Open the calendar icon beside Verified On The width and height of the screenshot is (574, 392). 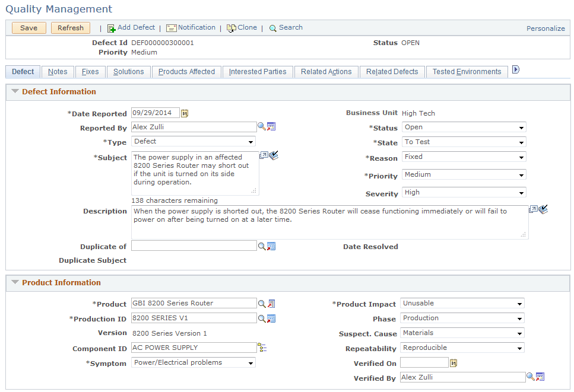pyautogui.click(x=452, y=362)
